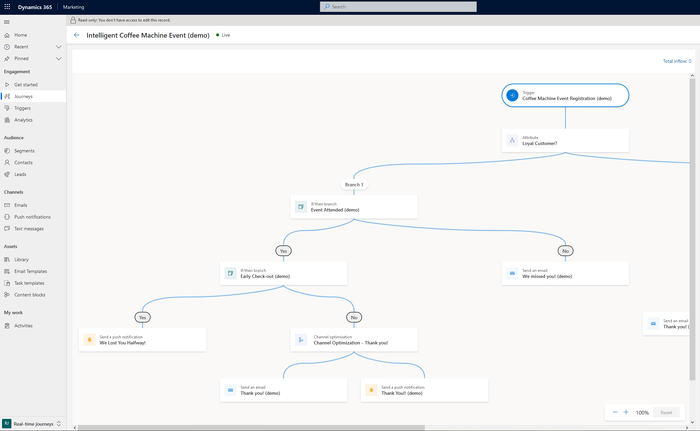Click the Home icon in sidebar

click(7, 35)
